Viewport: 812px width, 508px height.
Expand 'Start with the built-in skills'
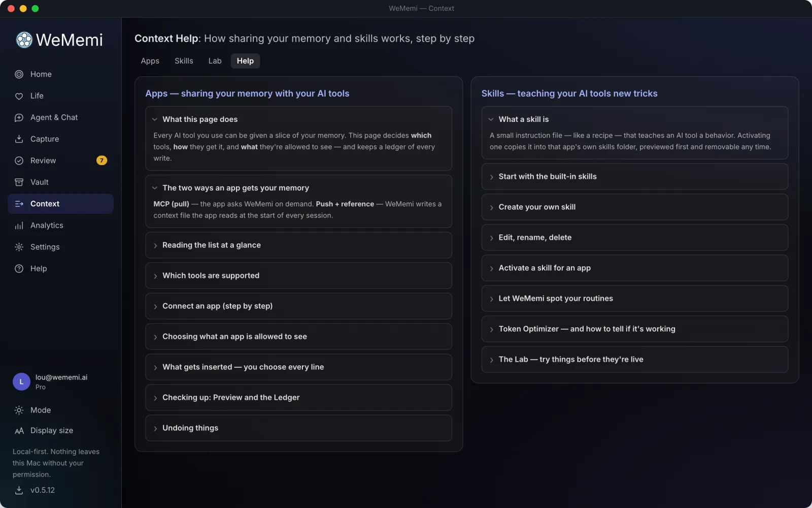tap(634, 176)
